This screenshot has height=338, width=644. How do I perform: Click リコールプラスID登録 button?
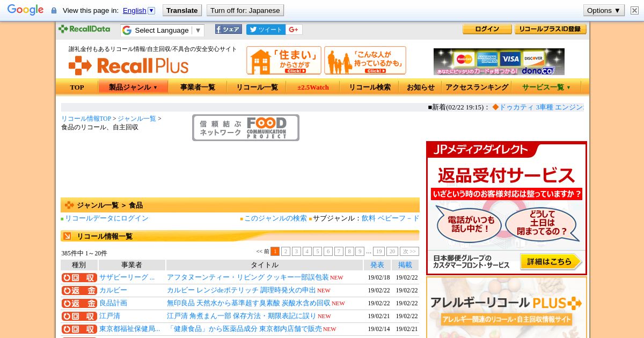(550, 29)
